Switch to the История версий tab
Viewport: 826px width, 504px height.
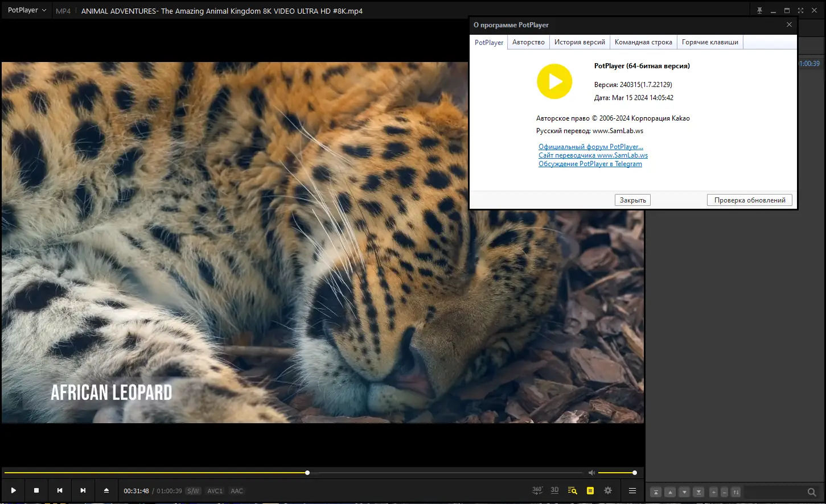pos(580,42)
